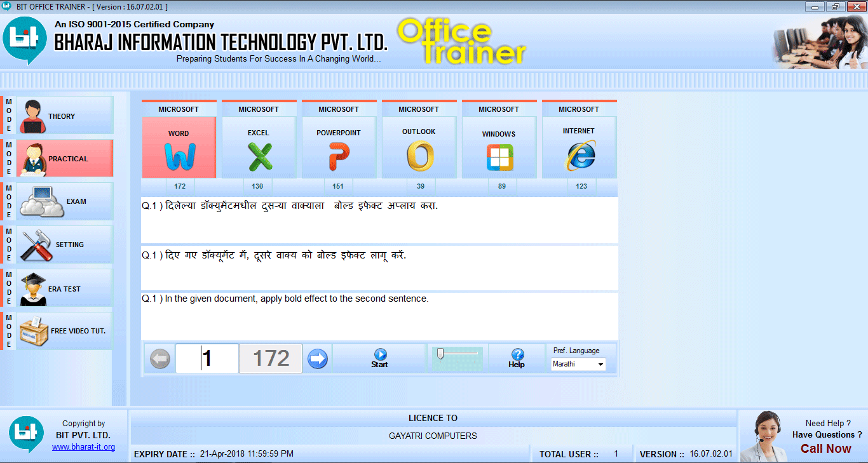
Task: Click the support agent headset picture
Action: point(764,436)
